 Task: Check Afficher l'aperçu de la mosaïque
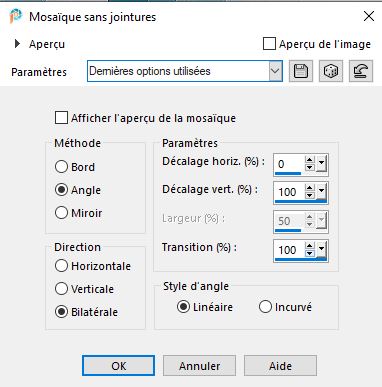click(61, 118)
